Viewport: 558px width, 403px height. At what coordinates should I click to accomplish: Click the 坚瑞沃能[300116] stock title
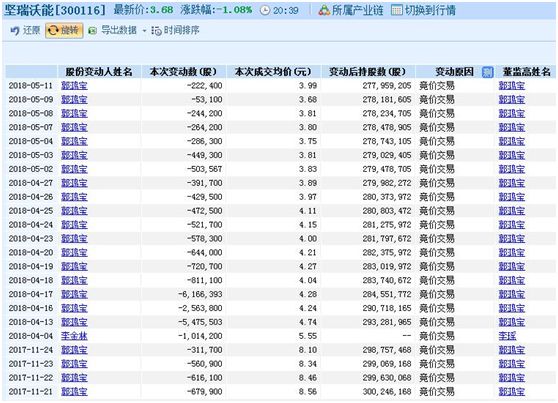[x=55, y=10]
